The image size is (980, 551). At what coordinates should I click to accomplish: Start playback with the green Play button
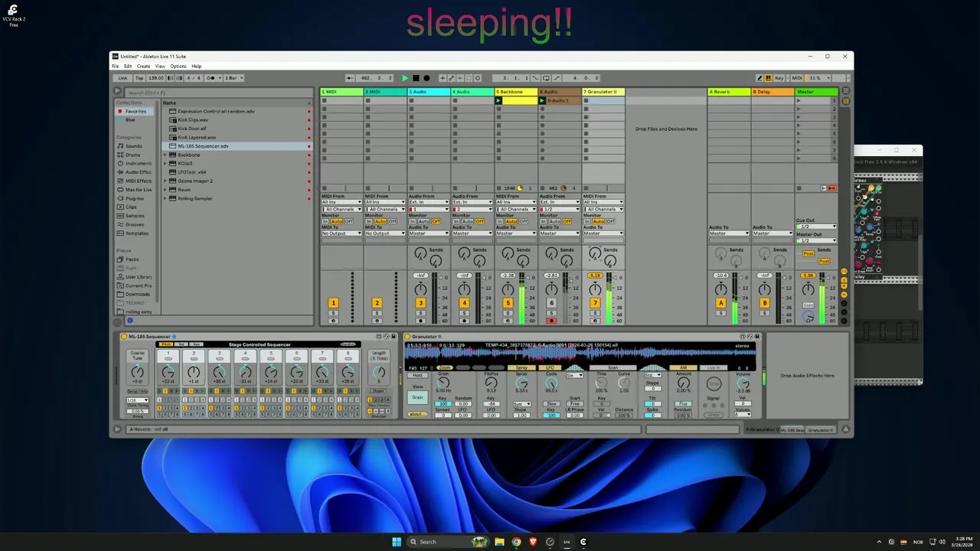[x=405, y=78]
